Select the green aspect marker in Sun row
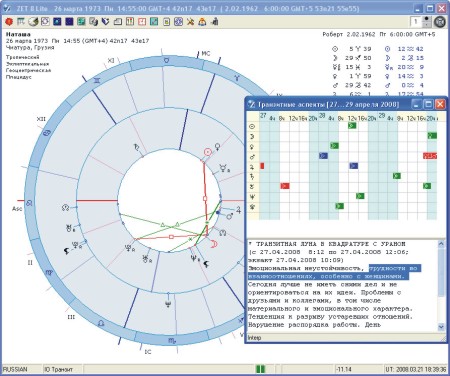The width and height of the screenshot is (450, 376). tap(352, 126)
